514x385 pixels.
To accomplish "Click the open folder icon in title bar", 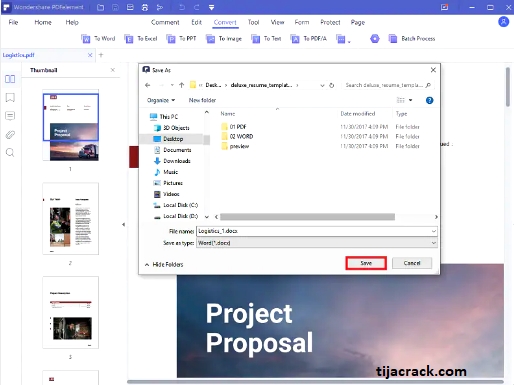I will coord(100,7).
